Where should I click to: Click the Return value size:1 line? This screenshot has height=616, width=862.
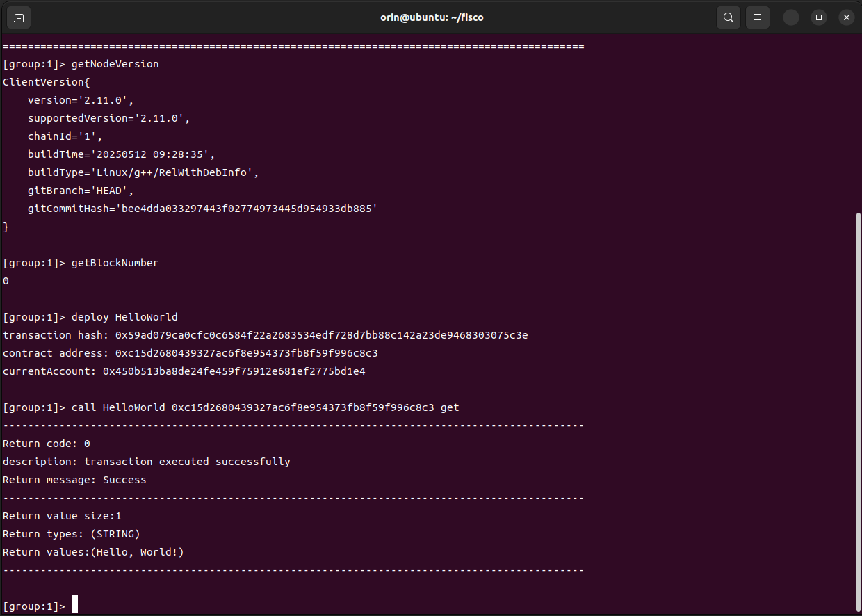pos(63,516)
